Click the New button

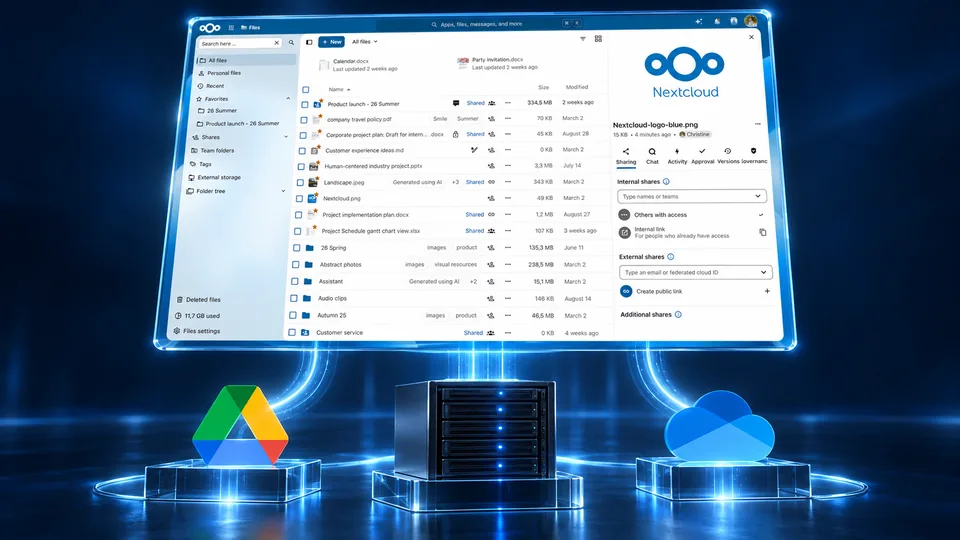pyautogui.click(x=331, y=42)
